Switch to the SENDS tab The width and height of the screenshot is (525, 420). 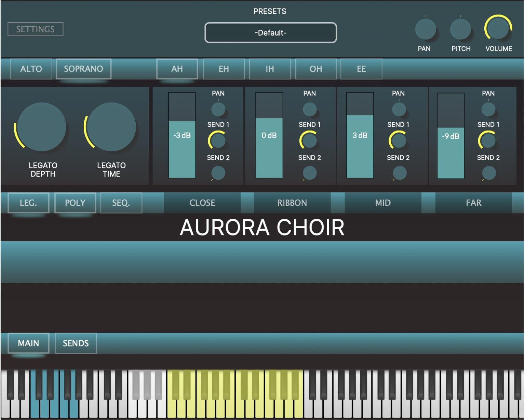point(76,343)
